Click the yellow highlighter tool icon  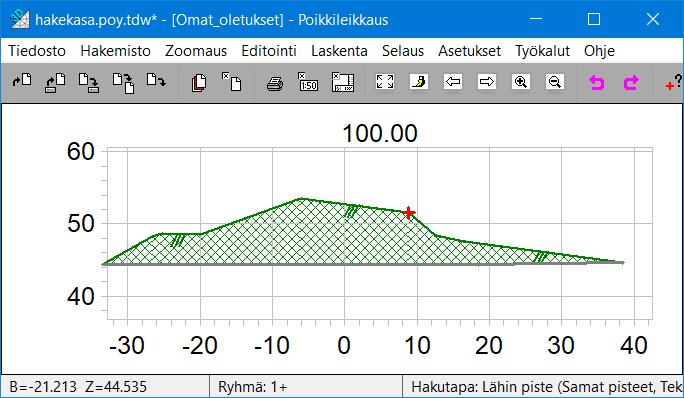(x=419, y=82)
